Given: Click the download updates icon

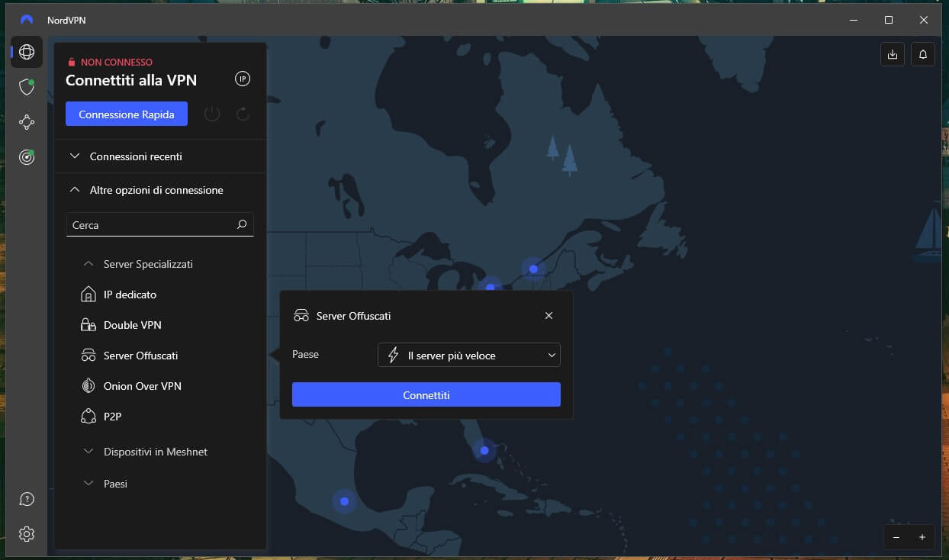Looking at the screenshot, I should pos(892,54).
